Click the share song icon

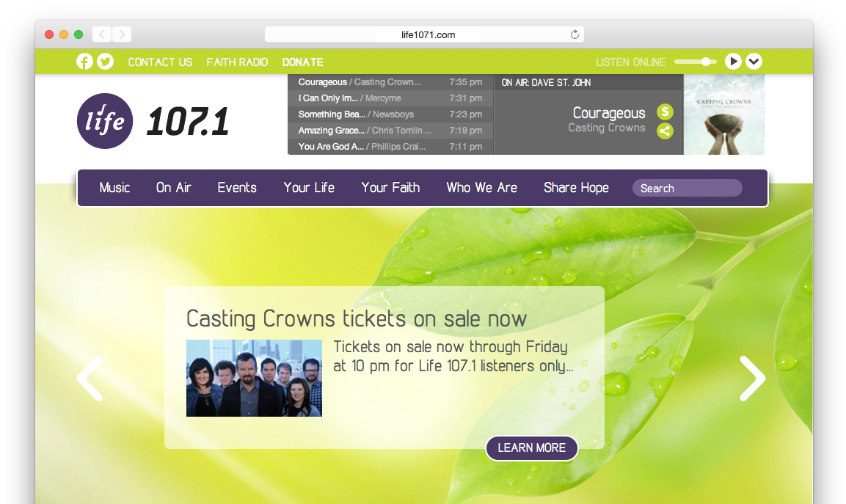665,131
